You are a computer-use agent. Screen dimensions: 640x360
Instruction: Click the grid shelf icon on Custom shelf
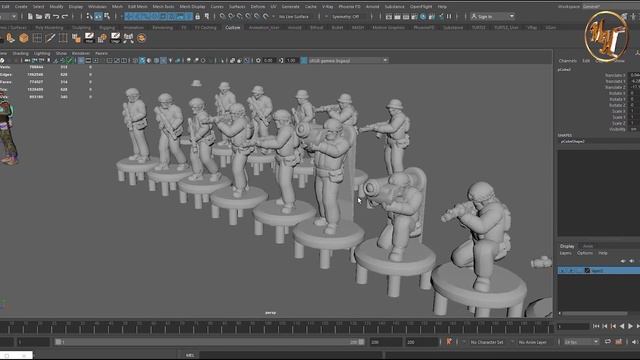pos(37,38)
